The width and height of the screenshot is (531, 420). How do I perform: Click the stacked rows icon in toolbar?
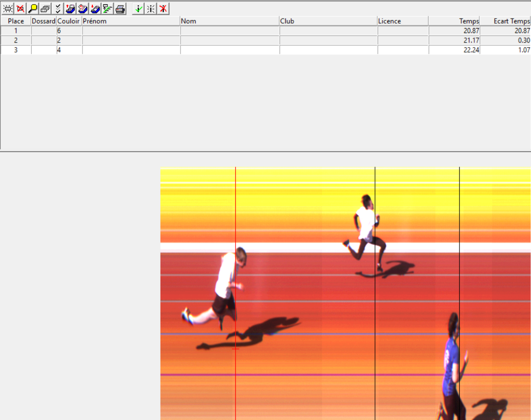pyautogui.click(x=45, y=9)
